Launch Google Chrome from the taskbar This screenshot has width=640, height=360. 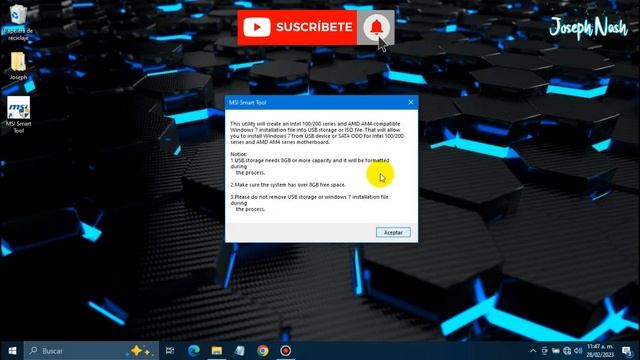(x=262, y=351)
